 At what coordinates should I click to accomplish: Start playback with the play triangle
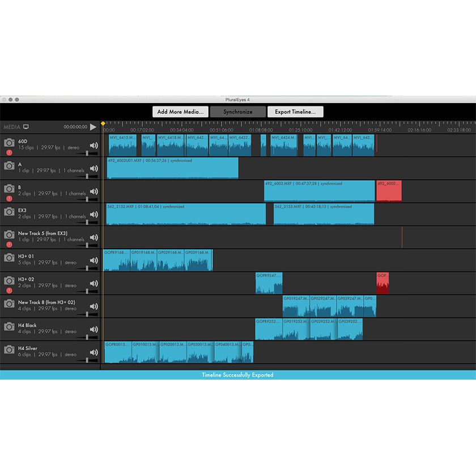point(93,127)
